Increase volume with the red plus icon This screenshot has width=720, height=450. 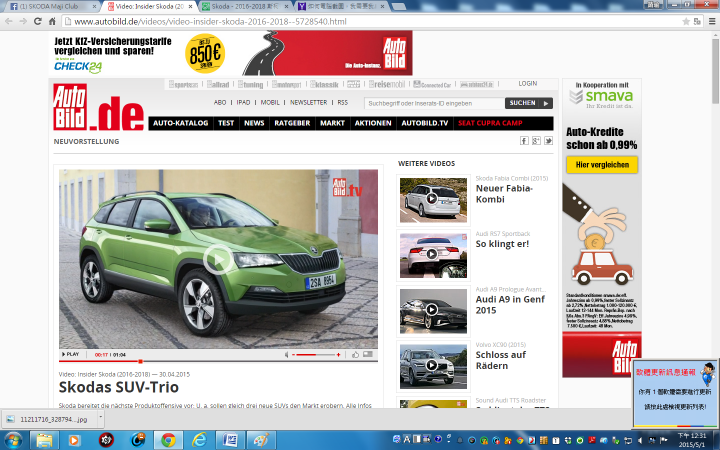pos(338,354)
